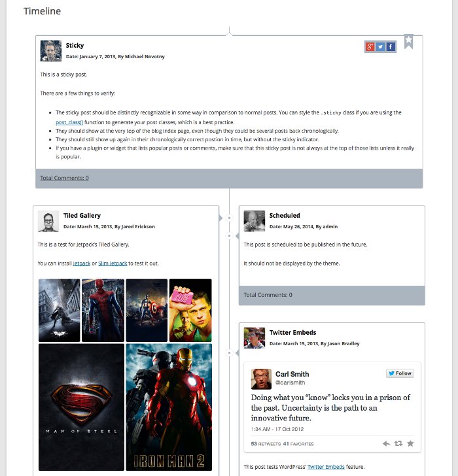Open the Captain America gallery image
Viewport: 458px width, 476px height.
(x=147, y=310)
